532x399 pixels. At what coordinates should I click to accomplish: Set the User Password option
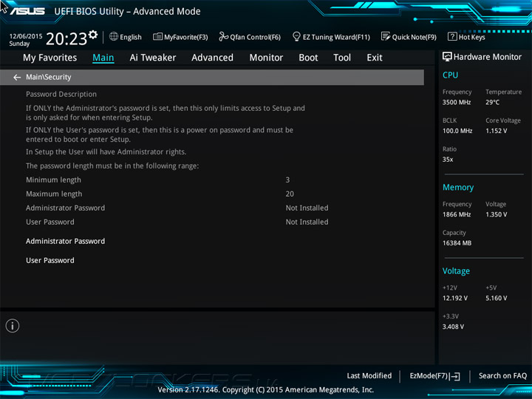(50, 261)
